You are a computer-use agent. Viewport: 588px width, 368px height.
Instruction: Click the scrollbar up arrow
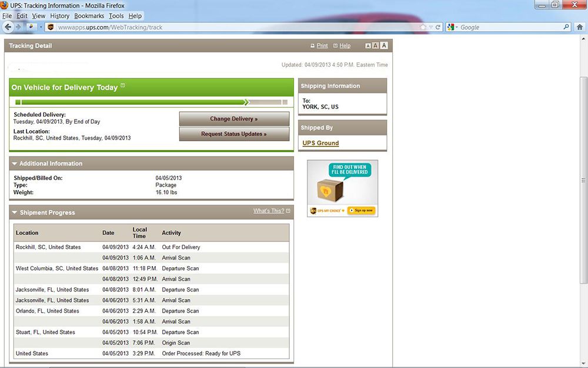pos(583,39)
